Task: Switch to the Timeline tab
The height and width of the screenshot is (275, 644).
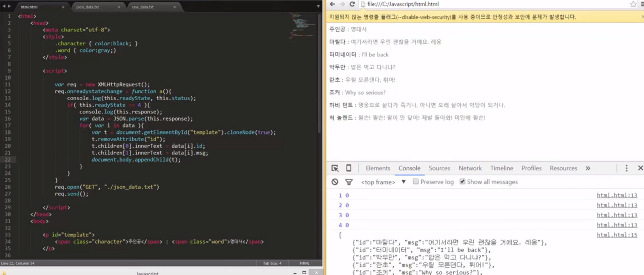Action: 502,168
